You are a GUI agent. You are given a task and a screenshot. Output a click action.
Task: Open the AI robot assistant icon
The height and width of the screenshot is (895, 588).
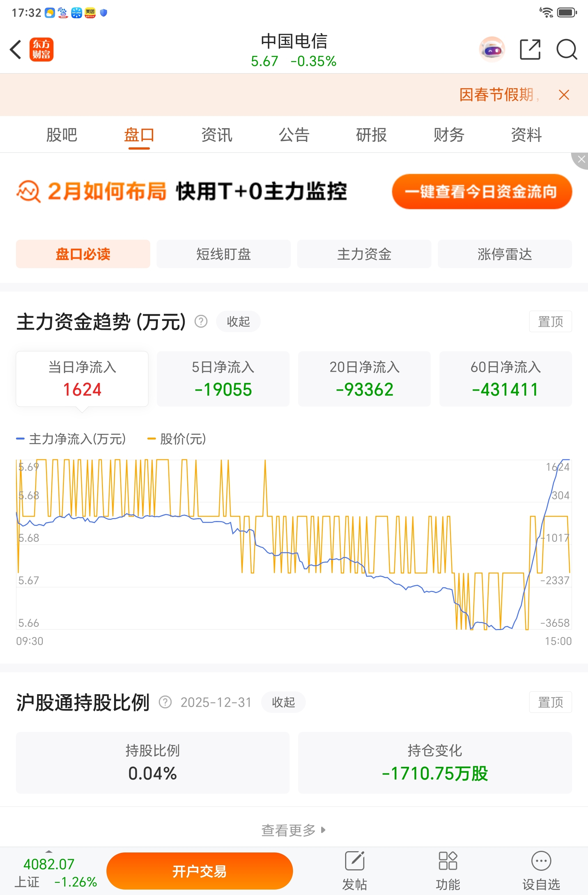click(x=492, y=49)
